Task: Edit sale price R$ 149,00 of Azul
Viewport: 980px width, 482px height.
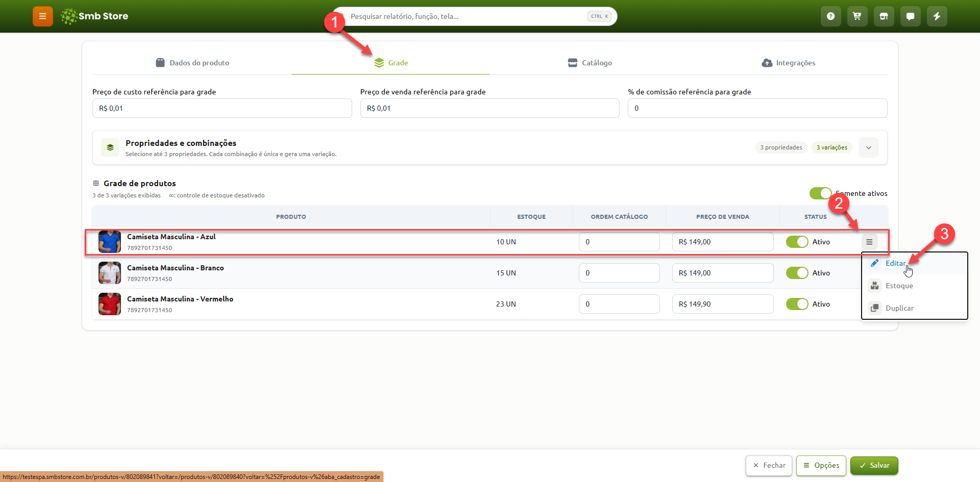Action: pos(723,242)
